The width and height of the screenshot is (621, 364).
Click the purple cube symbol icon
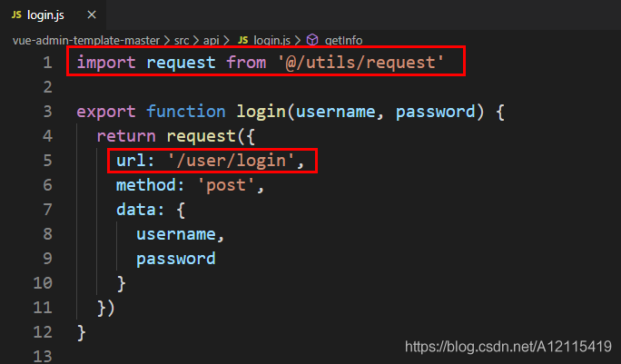(x=312, y=40)
